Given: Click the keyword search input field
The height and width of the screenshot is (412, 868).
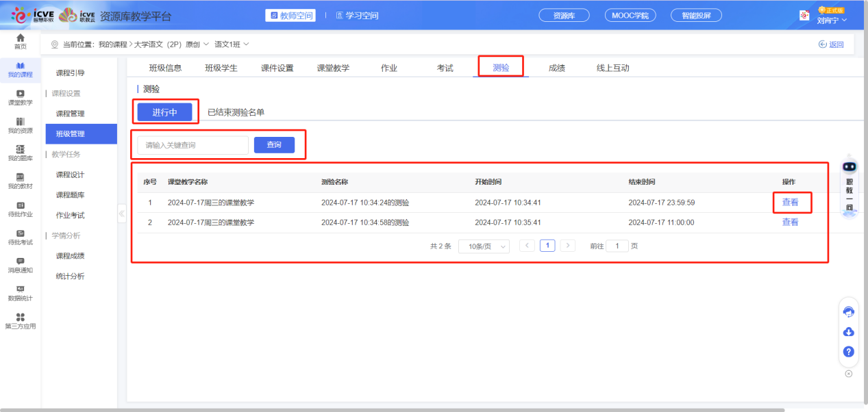Looking at the screenshot, I should click(x=193, y=145).
